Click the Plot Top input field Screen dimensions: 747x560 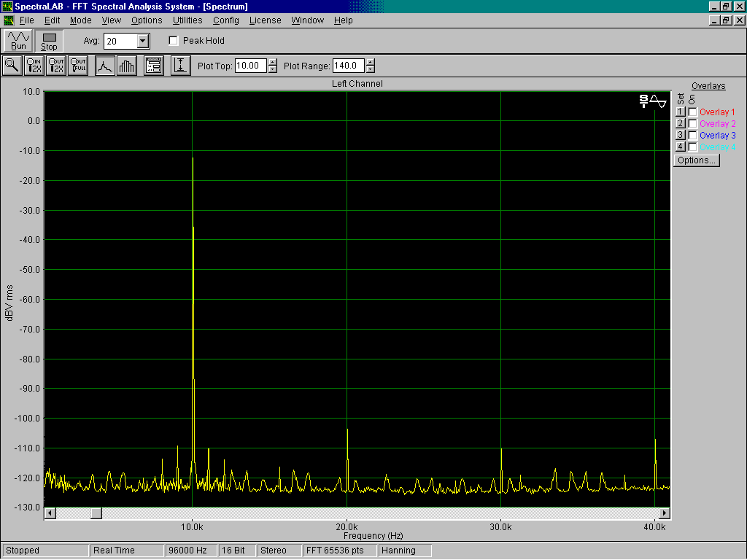click(251, 66)
